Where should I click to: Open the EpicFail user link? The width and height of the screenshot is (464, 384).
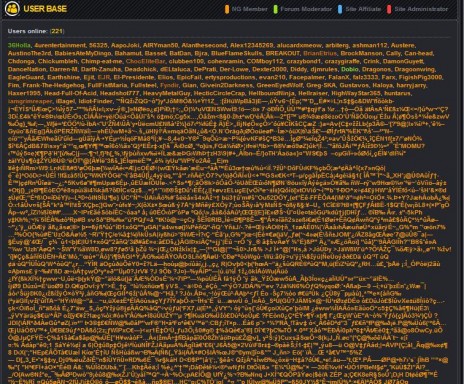[x=189, y=77]
